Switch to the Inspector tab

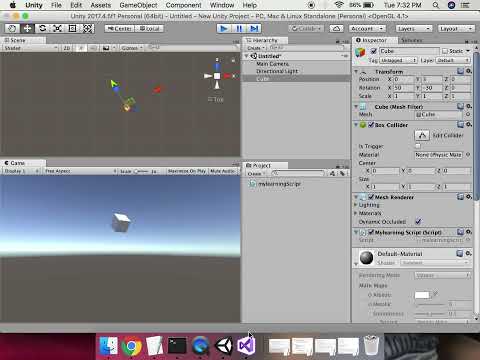pyautogui.click(x=375, y=40)
